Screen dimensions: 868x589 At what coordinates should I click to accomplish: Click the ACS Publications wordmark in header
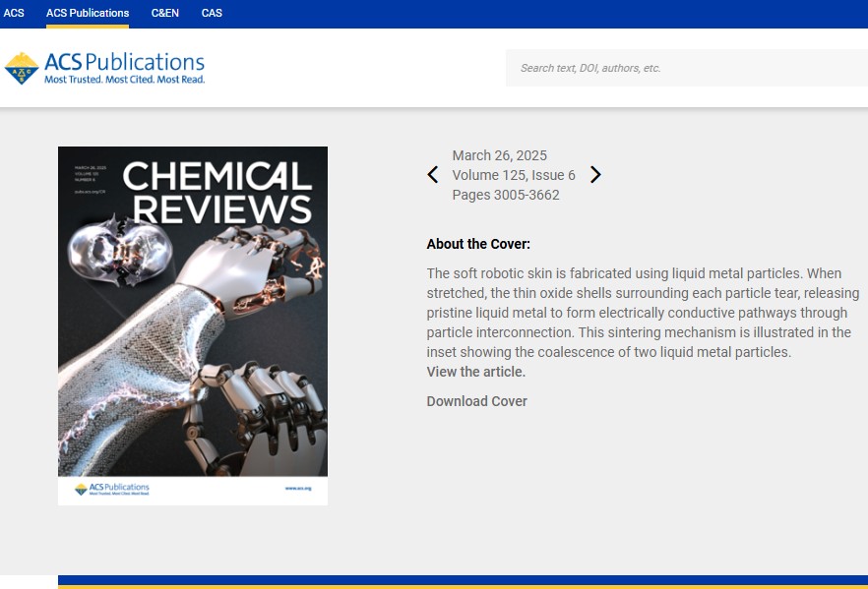pos(124,62)
